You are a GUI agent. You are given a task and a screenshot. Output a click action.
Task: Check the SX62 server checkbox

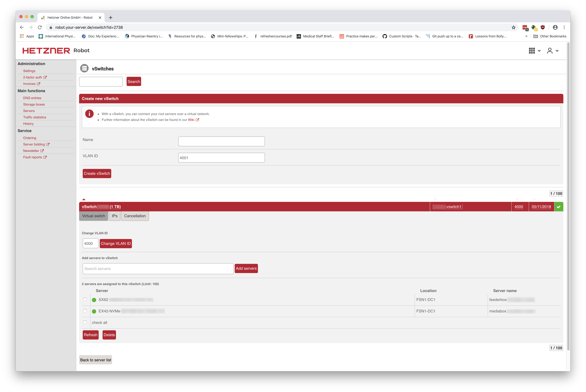[85, 299]
